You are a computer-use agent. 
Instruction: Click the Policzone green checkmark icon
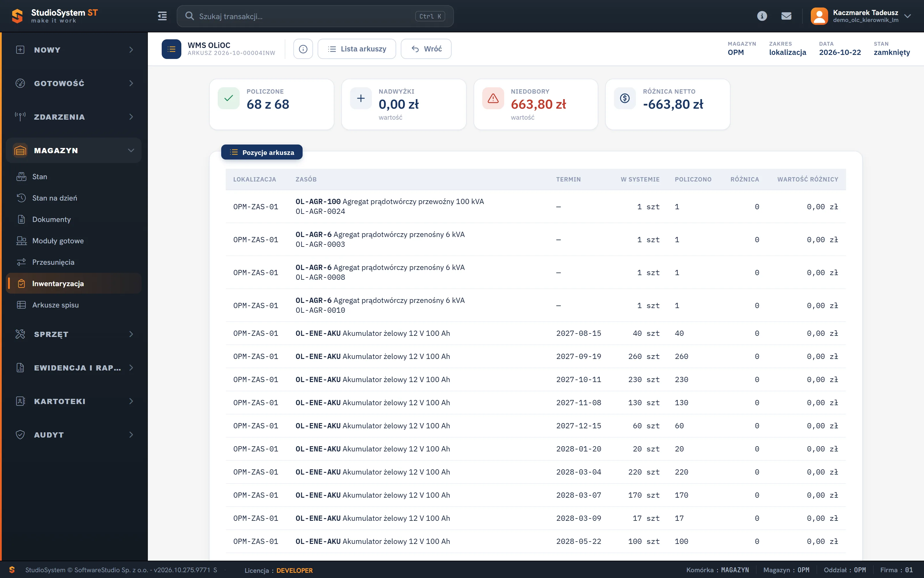(x=229, y=98)
